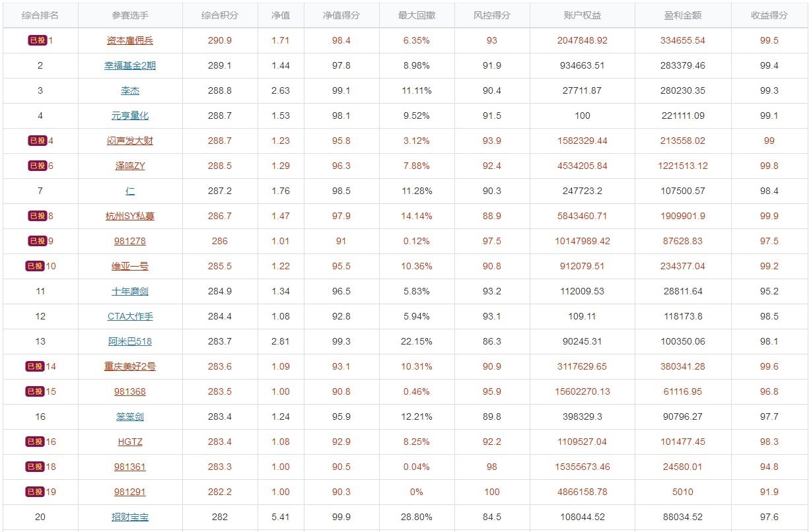Open contestant HGTZ link
The image size is (811, 532).
click(130, 442)
